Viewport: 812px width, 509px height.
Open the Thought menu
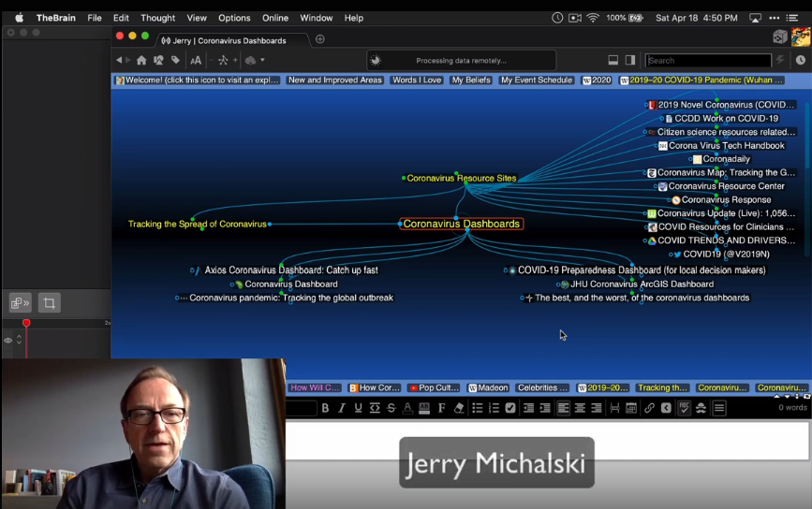click(x=158, y=18)
